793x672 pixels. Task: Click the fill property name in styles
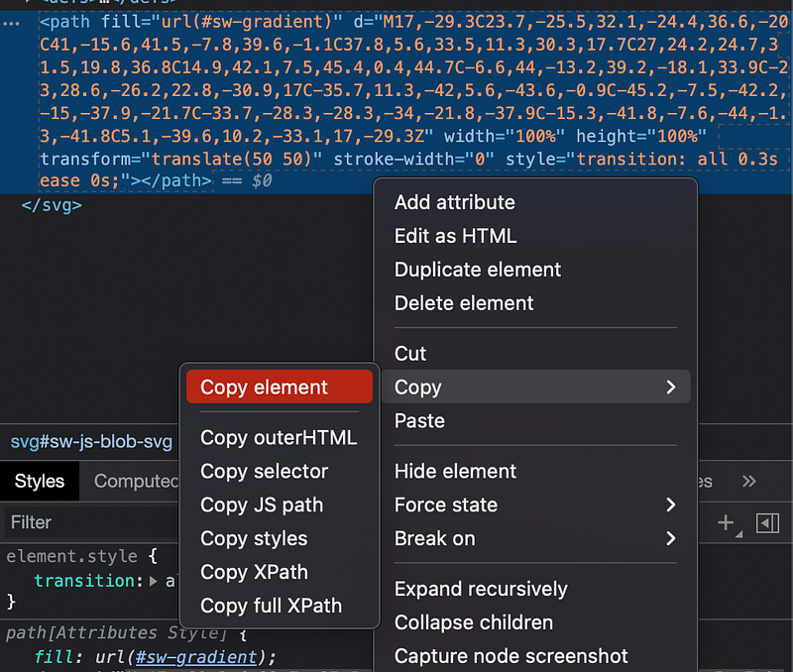(x=54, y=657)
